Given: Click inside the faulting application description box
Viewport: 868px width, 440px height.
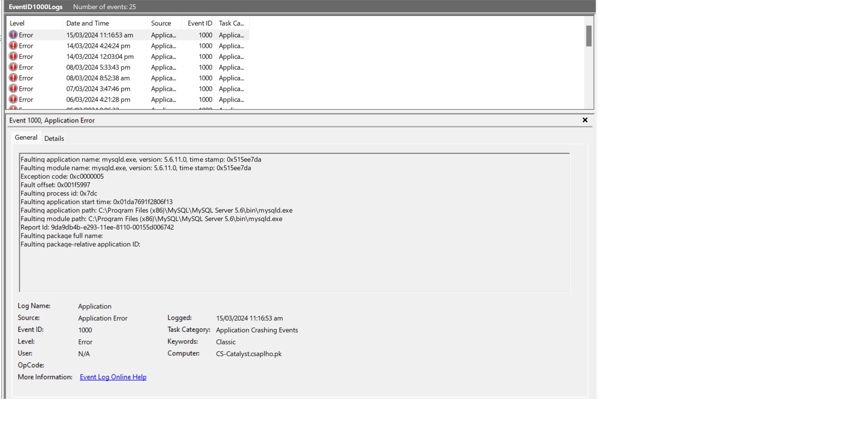Looking at the screenshot, I should tap(294, 267).
